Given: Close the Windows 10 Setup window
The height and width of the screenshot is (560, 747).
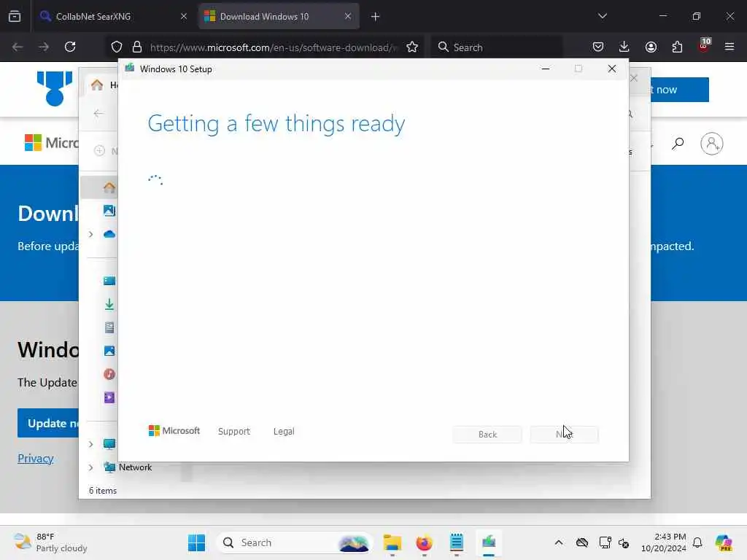Looking at the screenshot, I should (612, 69).
